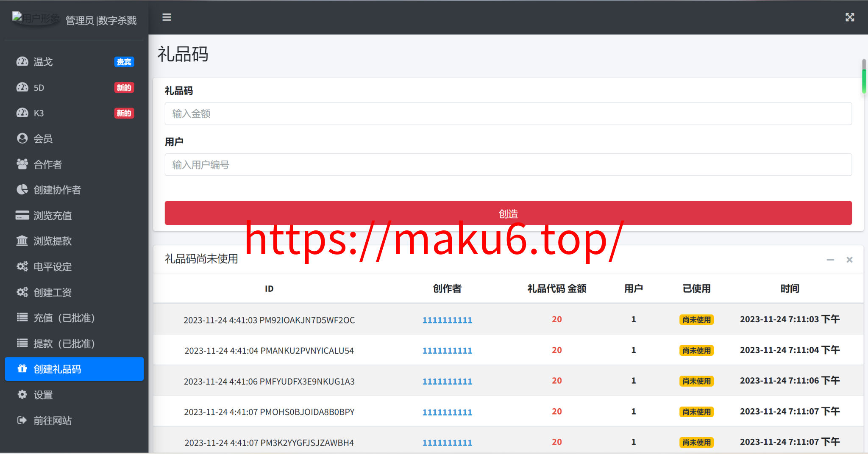Click the 输入用户编号 user field

point(508,164)
